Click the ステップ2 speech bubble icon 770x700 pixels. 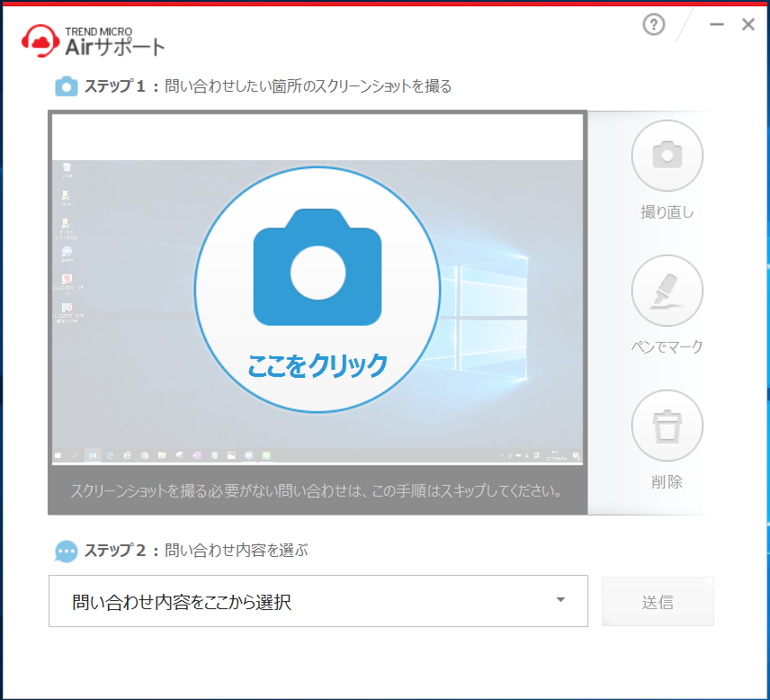point(67,551)
